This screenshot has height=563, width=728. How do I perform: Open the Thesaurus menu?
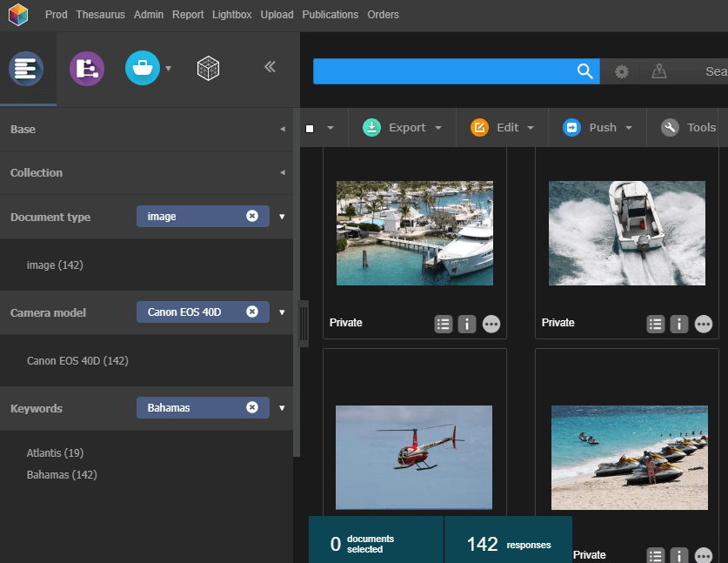pyautogui.click(x=100, y=15)
